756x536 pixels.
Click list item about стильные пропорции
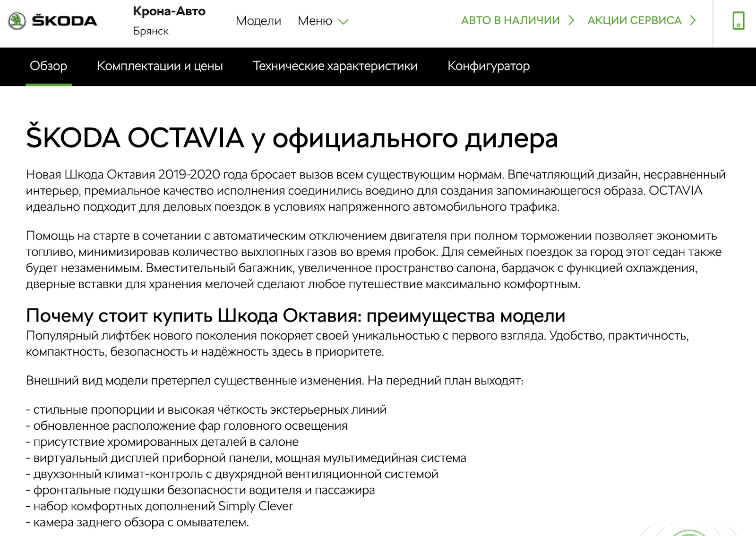point(206,409)
